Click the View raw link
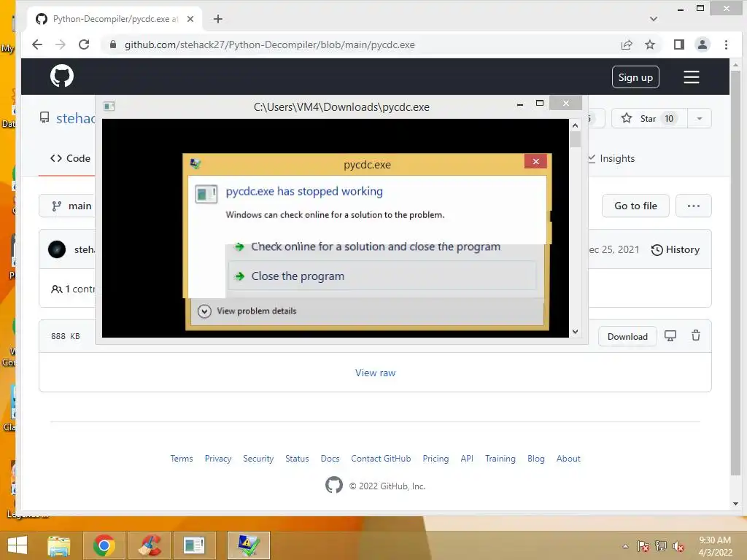The height and width of the screenshot is (560, 747). click(x=376, y=373)
